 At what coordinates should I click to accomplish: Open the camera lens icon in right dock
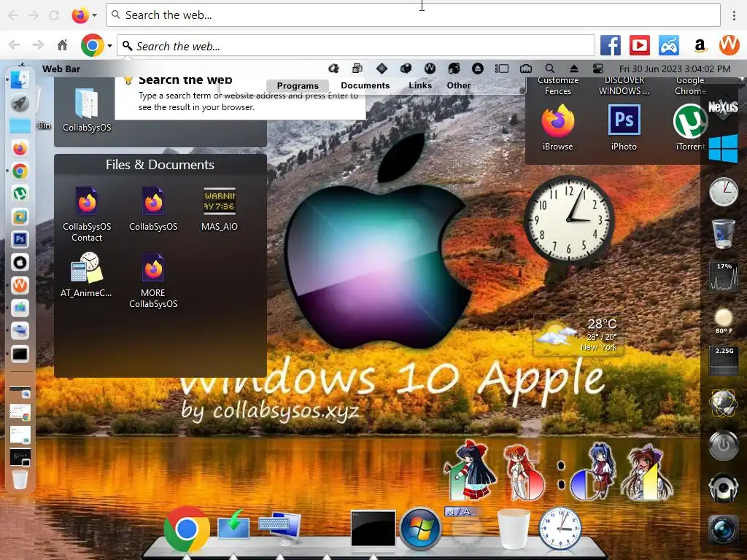(723, 529)
